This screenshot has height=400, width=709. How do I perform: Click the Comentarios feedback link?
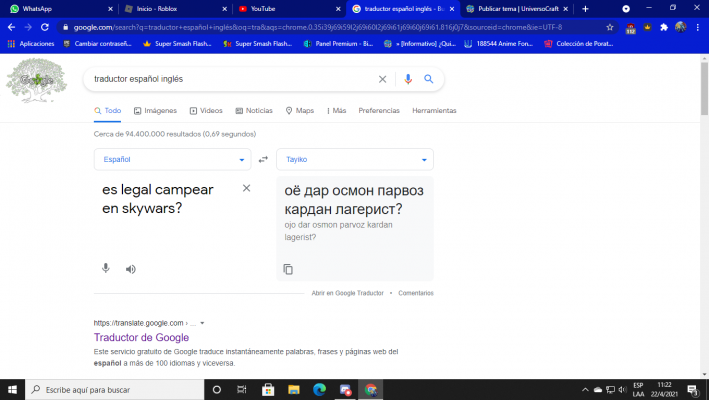click(x=416, y=293)
